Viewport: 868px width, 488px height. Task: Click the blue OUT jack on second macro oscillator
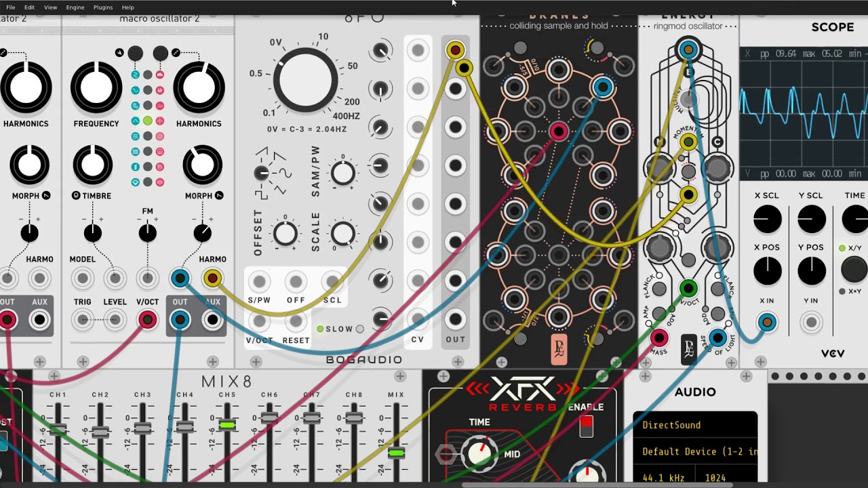pos(180,320)
